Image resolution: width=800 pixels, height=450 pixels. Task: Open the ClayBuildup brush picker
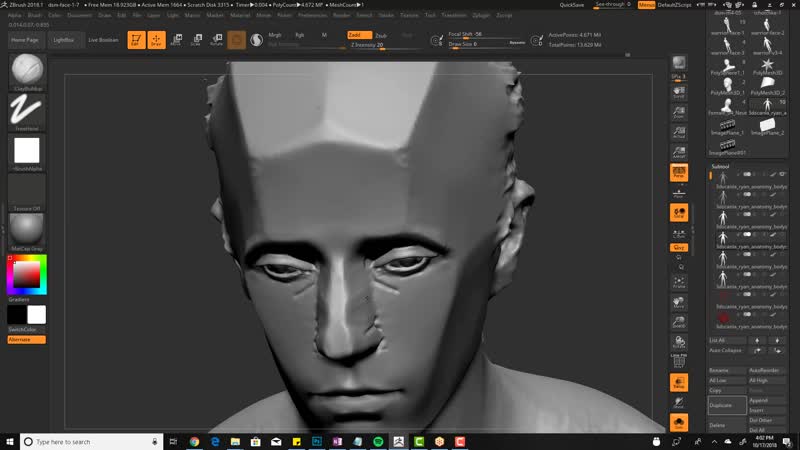click(27, 72)
